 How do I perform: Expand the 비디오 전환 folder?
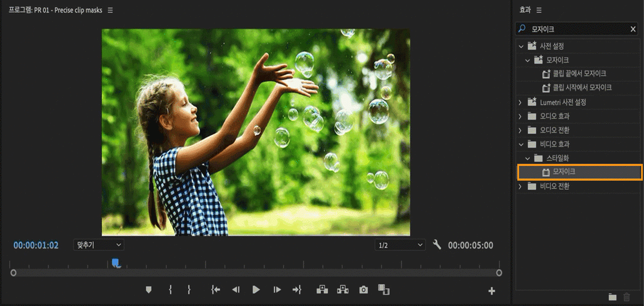pyautogui.click(x=521, y=186)
